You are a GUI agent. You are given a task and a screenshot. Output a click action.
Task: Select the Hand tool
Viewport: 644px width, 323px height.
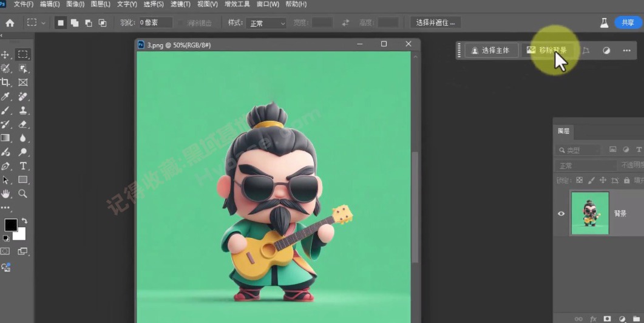[5, 194]
